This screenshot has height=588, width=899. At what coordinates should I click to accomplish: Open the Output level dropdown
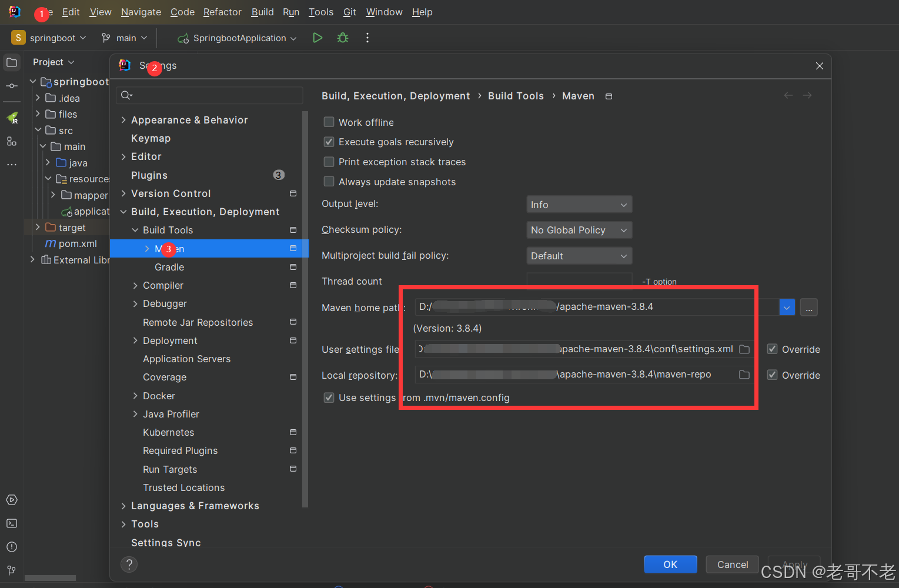579,205
